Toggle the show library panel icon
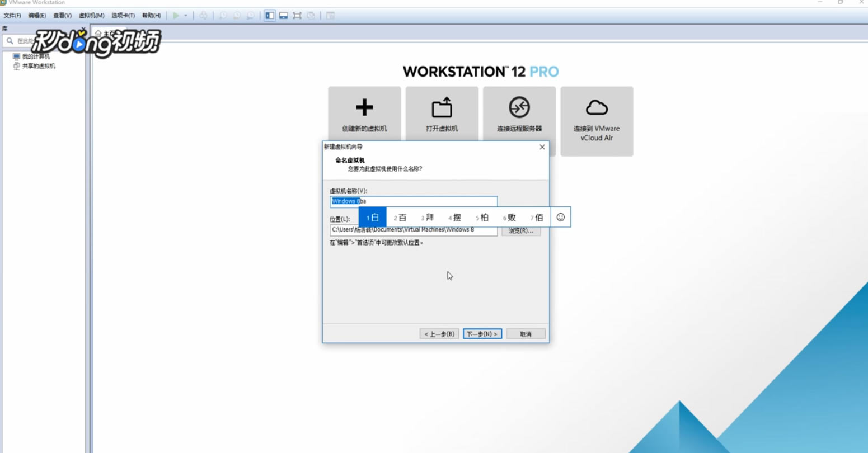Viewport: 868px width, 453px height. (x=270, y=16)
